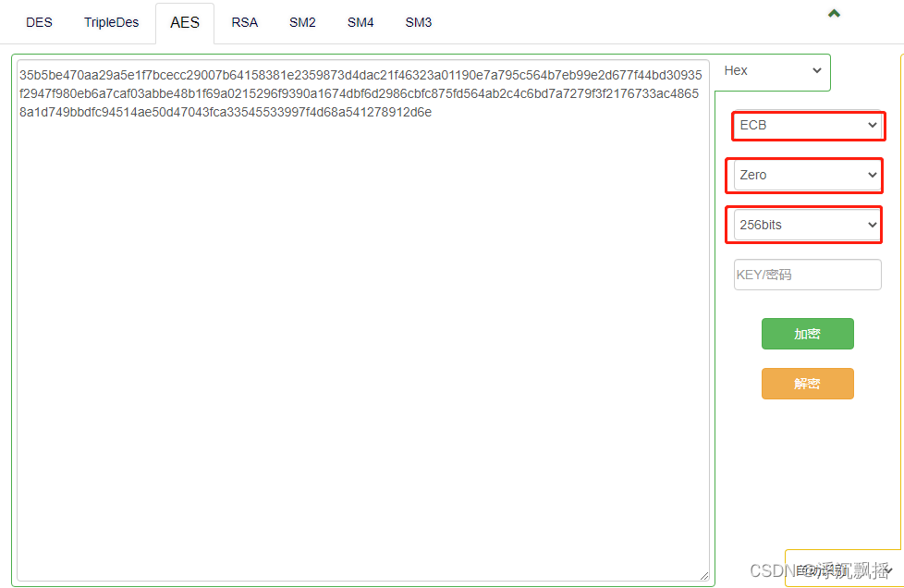Viewport: 904px width, 588px height.
Task: Open the Hex format dropdown
Action: 772,70
